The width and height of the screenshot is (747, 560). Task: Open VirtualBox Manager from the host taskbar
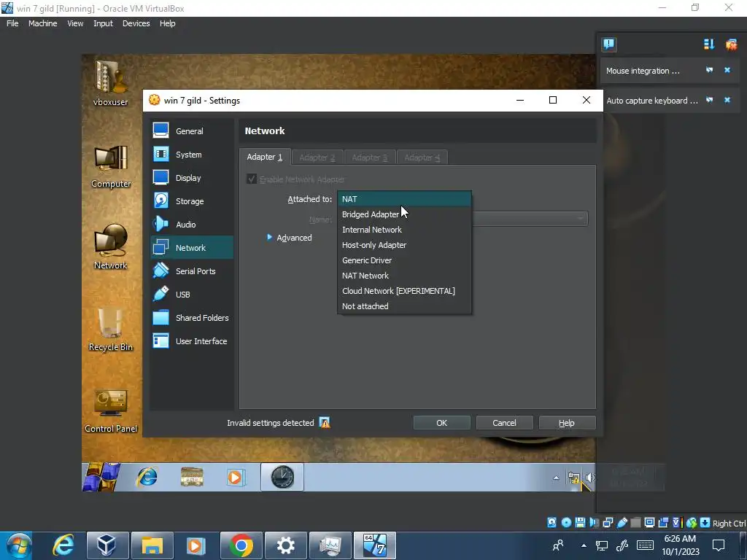(x=107, y=545)
